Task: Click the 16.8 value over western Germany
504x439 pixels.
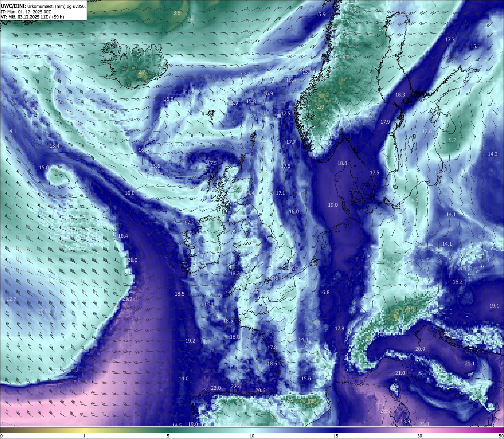Action: [x=324, y=293]
